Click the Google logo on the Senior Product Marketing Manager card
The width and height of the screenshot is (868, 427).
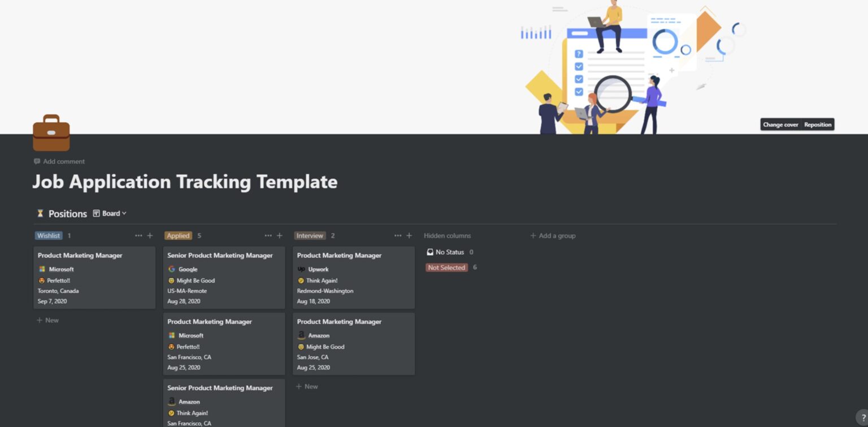[x=171, y=269]
